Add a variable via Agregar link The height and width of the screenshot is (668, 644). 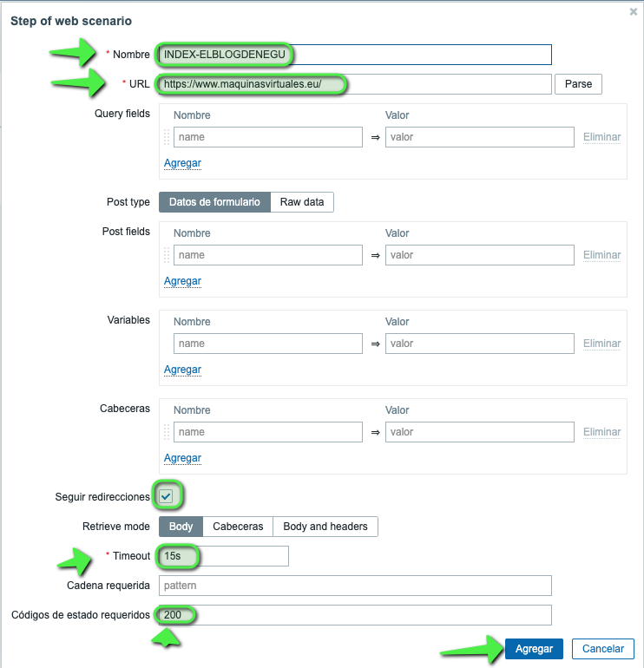tap(182, 370)
